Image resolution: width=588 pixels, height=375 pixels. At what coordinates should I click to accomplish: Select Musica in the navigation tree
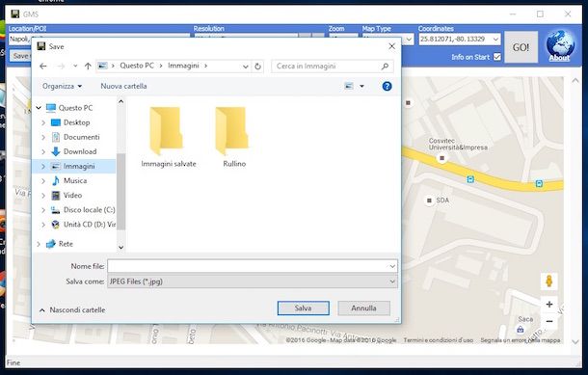coord(75,180)
